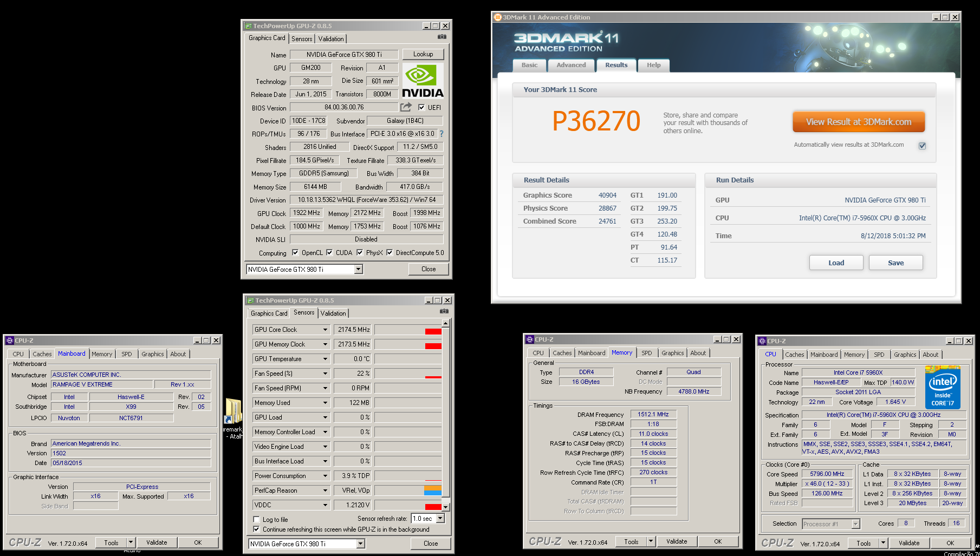
Task: Click Validate button in CPU-Z Memory window
Action: pyautogui.click(x=676, y=541)
